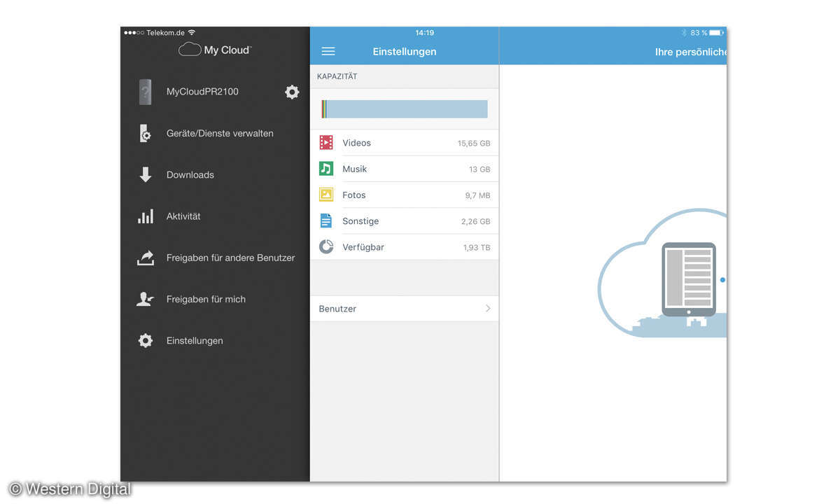Click the Aktivität bar chart icon
This screenshot has height=504, width=840.
(146, 216)
